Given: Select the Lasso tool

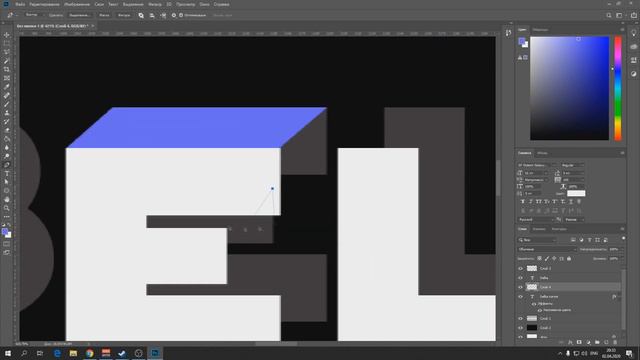Looking at the screenshot, I should pos(7,52).
